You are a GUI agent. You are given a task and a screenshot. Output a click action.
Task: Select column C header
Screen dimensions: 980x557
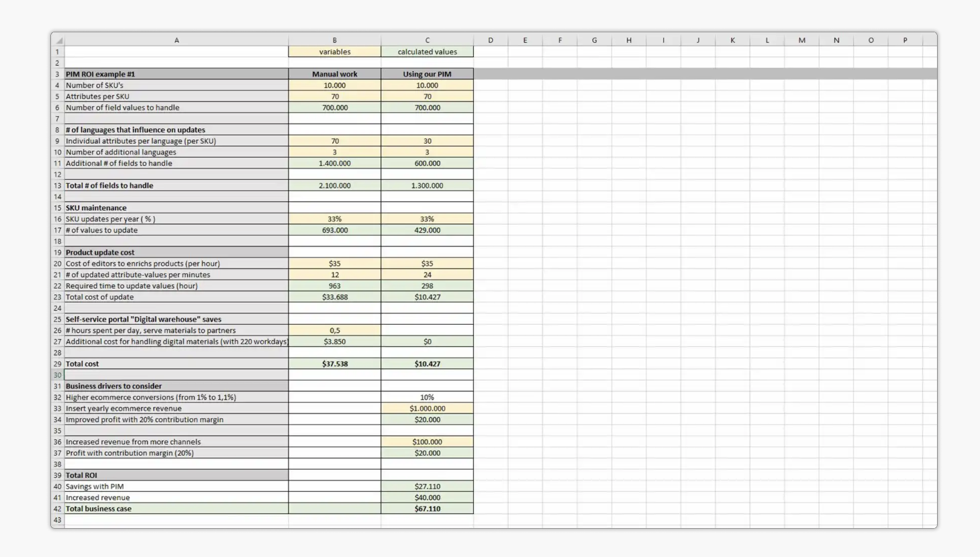[427, 40]
